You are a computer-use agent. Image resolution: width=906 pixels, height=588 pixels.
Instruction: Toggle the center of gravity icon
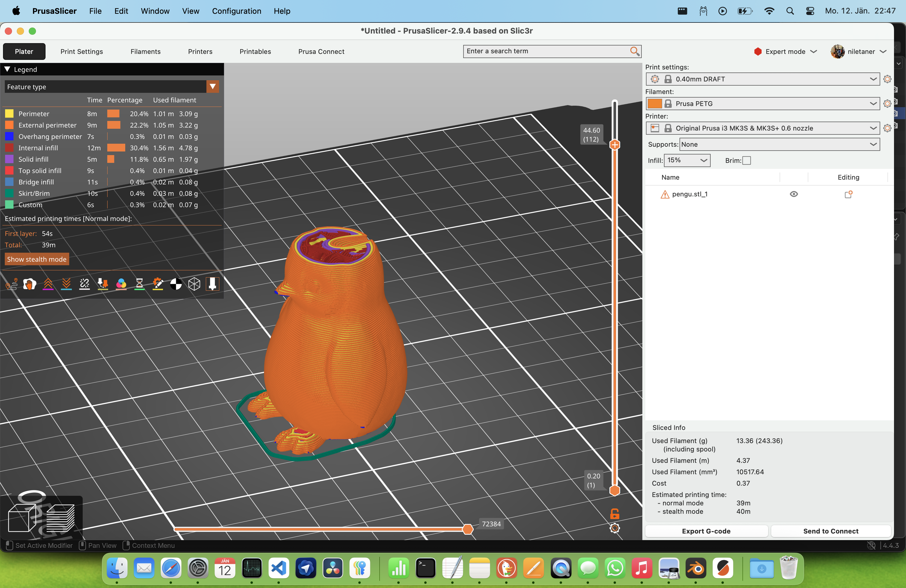[176, 284]
